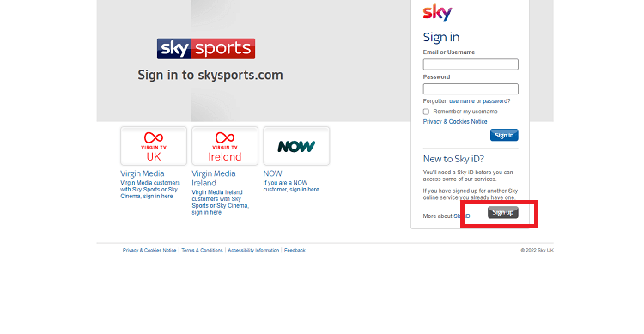Open the forgotten password link
This screenshot has height=334, width=644.
[x=496, y=101]
